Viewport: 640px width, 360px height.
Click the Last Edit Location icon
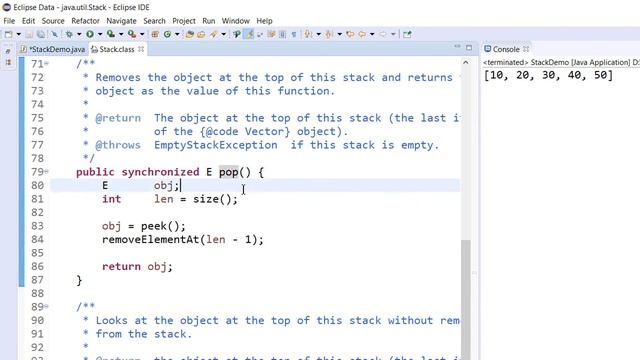coord(350,34)
